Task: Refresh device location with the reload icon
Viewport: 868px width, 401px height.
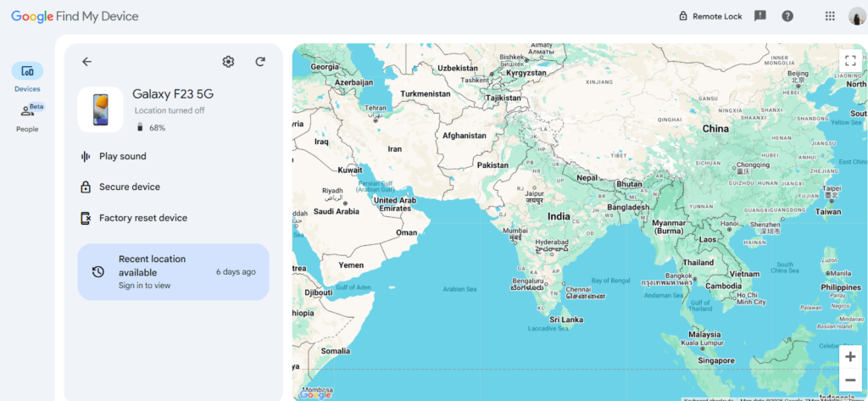Action: click(260, 62)
